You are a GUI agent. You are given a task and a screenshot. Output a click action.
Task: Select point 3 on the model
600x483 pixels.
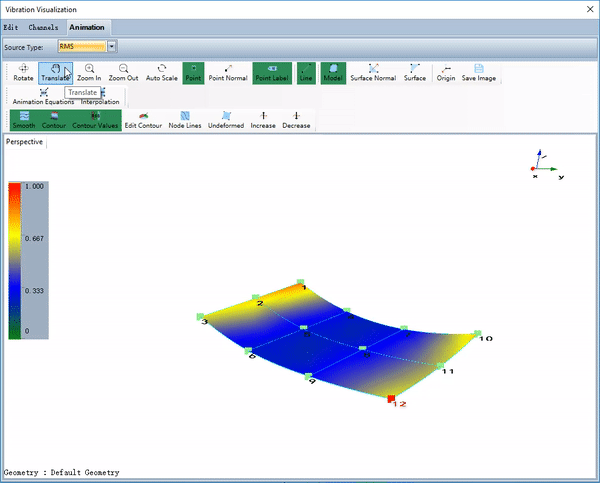click(200, 317)
